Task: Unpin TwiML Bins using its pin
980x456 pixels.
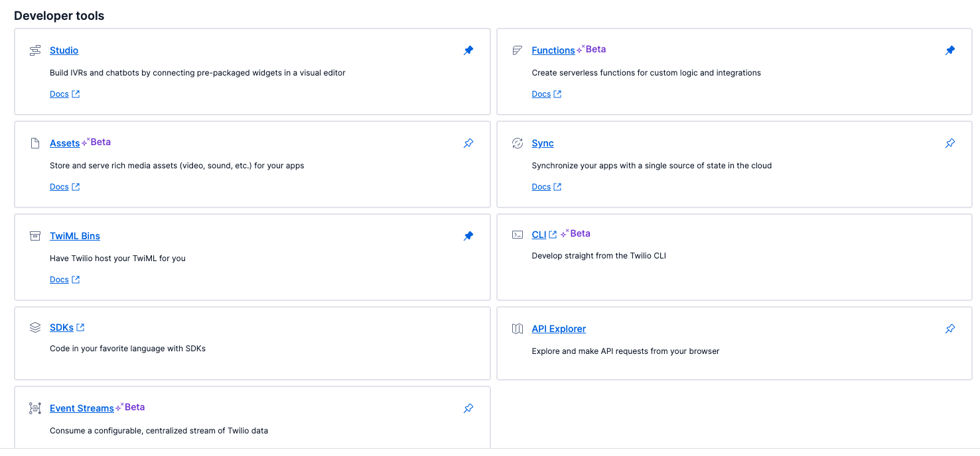Action: (468, 236)
